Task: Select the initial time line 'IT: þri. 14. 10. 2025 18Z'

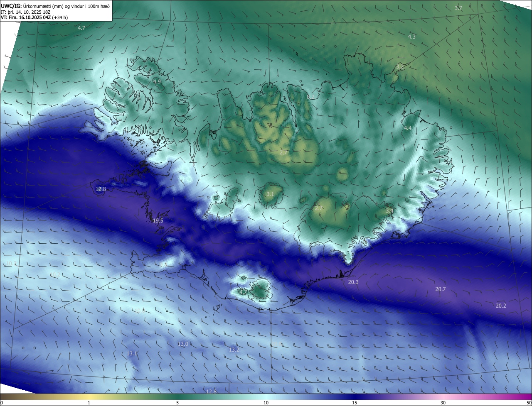Action: [x=25, y=12]
